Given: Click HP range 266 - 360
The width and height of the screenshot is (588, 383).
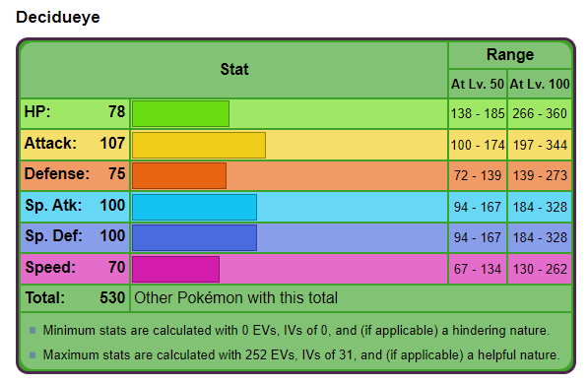Looking at the screenshot, I should pos(540,113).
